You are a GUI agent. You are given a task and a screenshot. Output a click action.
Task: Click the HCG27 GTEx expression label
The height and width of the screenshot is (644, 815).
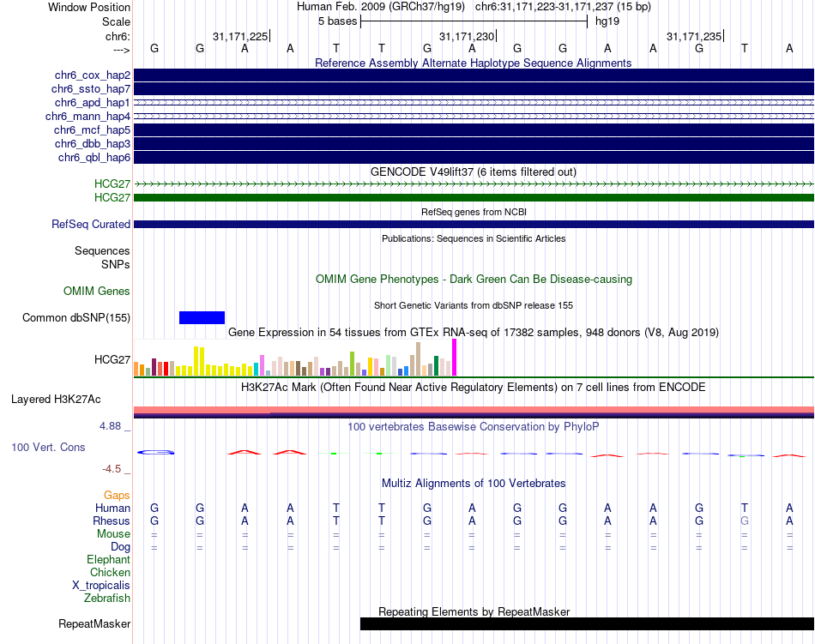click(112, 360)
